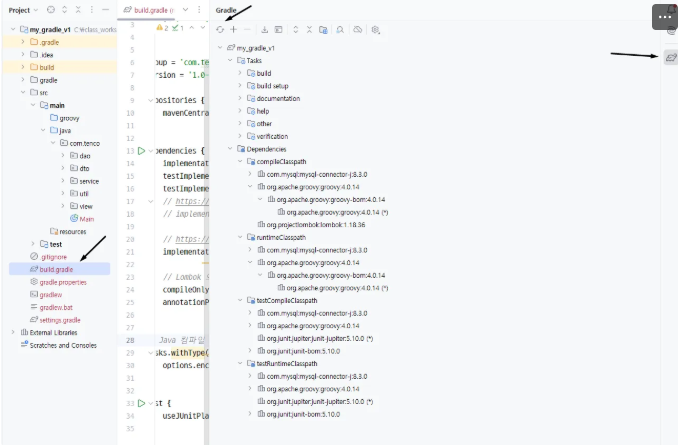Collapse the src folder
Viewport: 678px width, 447px height.
(23, 93)
